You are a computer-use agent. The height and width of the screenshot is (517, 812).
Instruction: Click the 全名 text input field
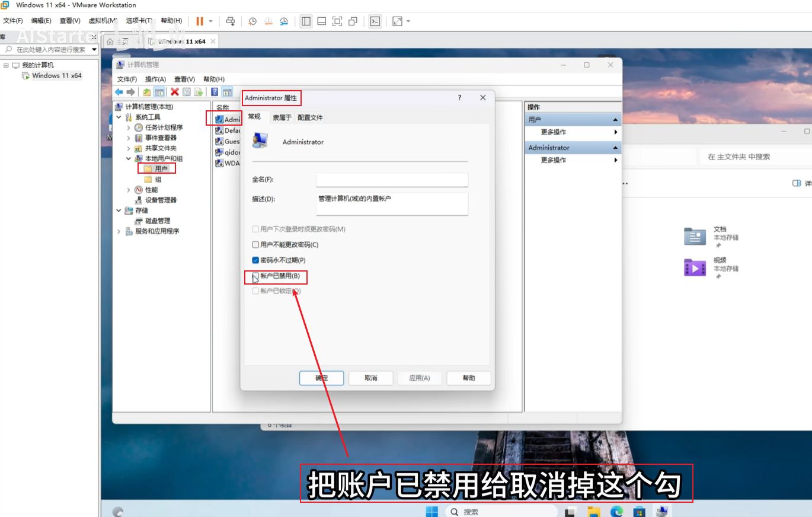click(392, 180)
